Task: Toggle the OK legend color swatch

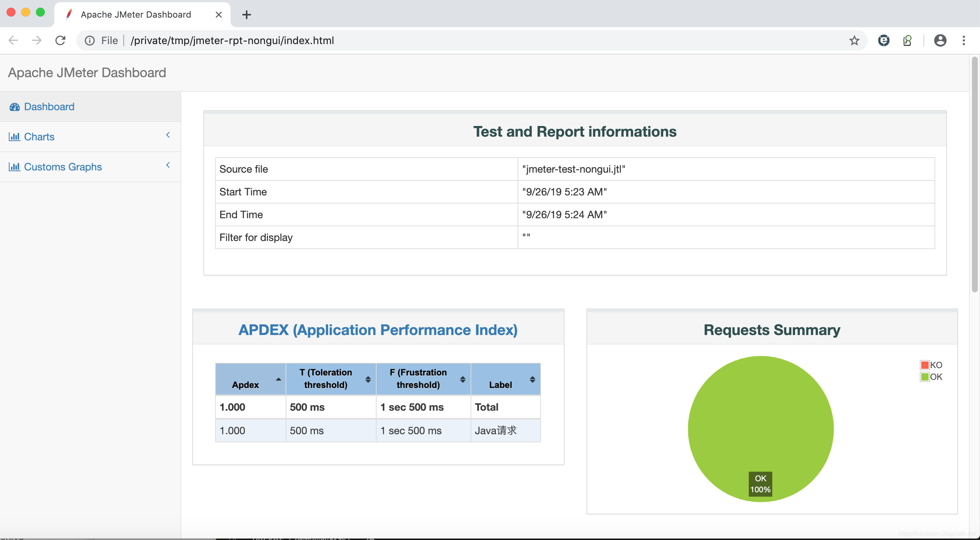Action: pyautogui.click(x=925, y=377)
